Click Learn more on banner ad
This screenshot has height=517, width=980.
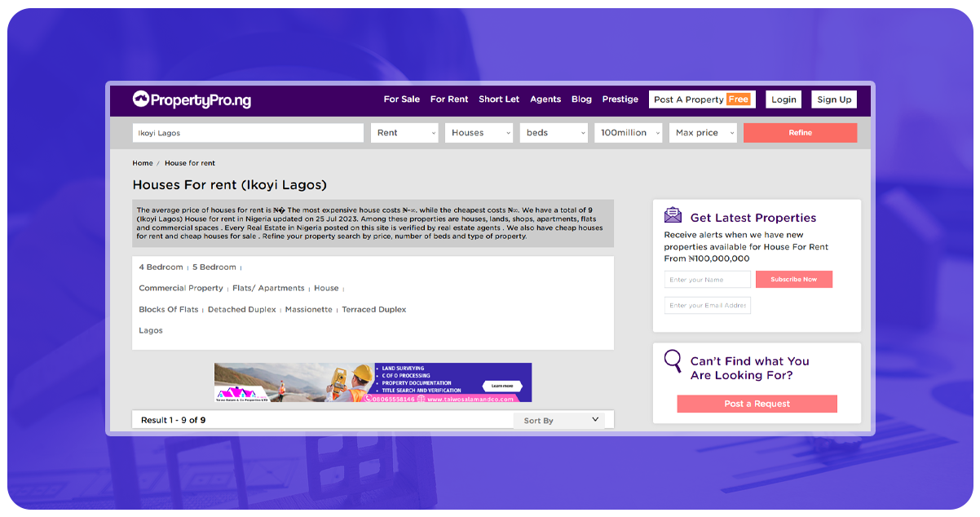pos(503,386)
